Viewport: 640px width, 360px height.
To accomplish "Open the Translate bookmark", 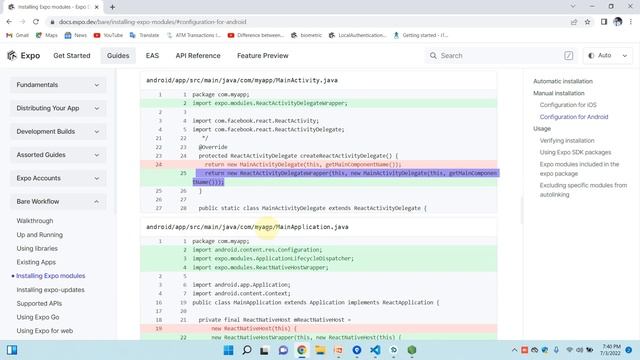I will [144, 35].
